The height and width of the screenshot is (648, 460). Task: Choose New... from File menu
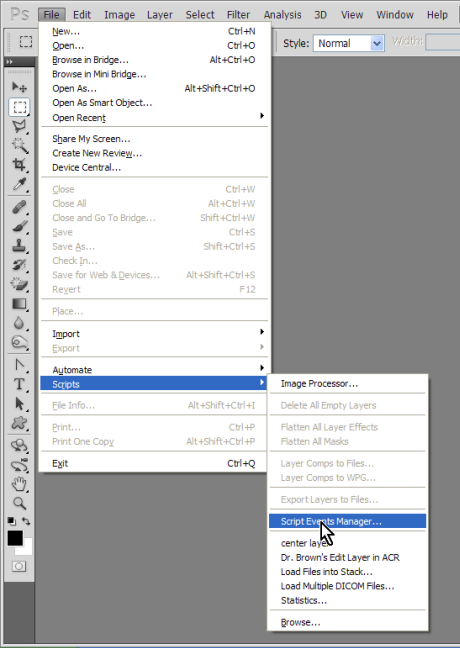tap(154, 31)
